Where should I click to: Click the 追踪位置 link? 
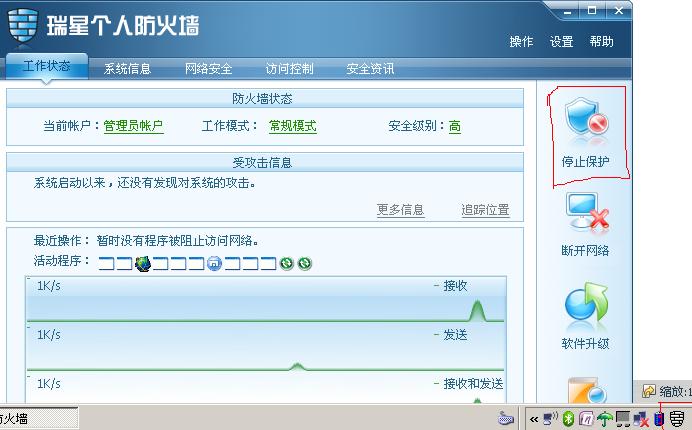[x=485, y=210]
